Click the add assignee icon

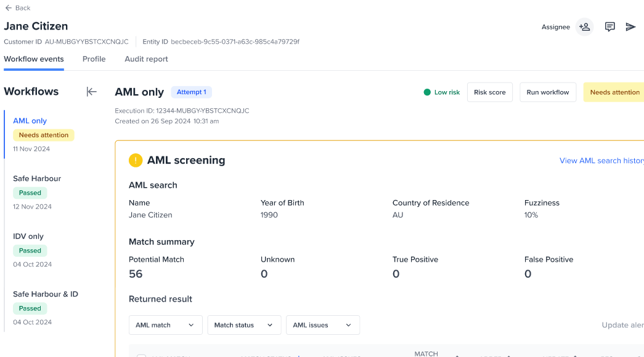(584, 27)
